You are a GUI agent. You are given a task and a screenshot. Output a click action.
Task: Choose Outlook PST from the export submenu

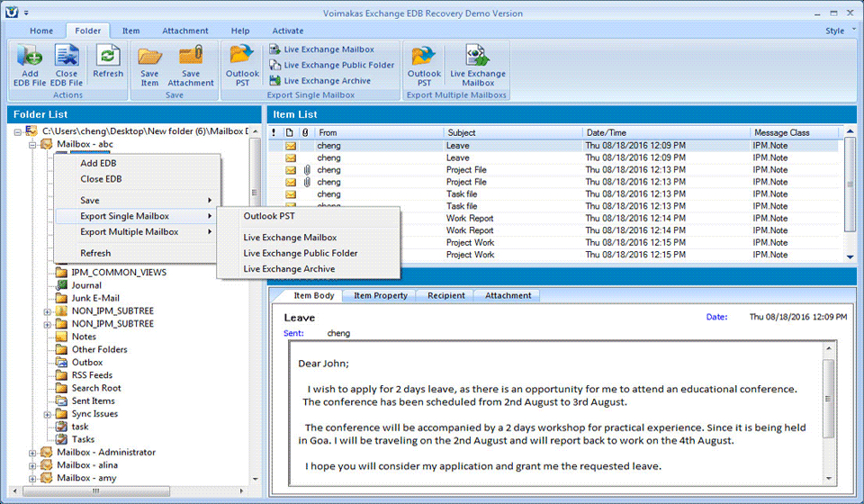[269, 216]
